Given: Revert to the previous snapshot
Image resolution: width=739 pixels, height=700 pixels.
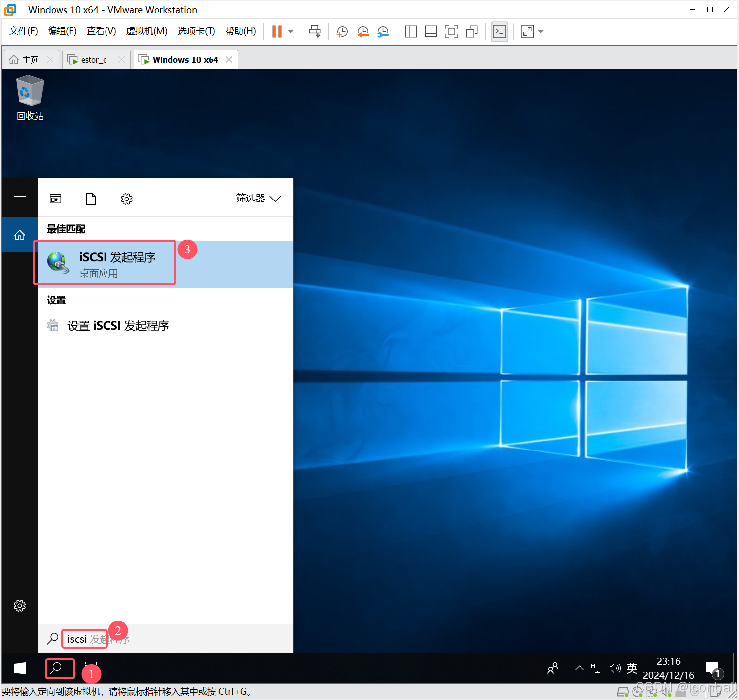Looking at the screenshot, I should pos(363,32).
